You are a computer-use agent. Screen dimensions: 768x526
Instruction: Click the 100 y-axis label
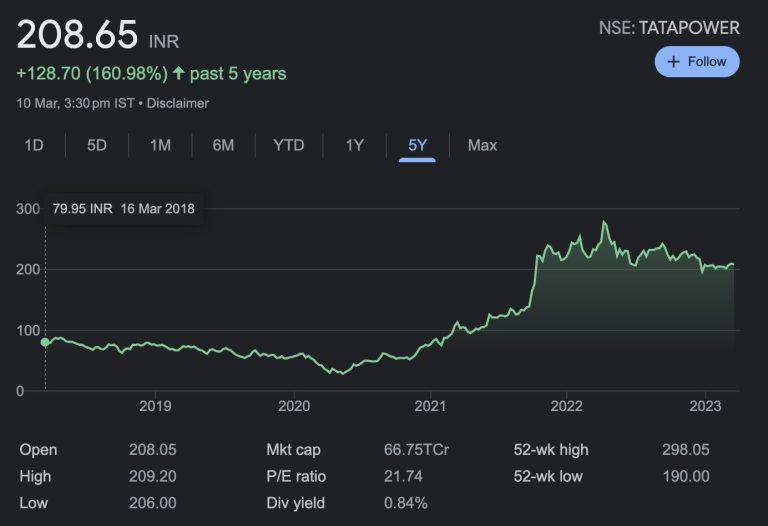tap(28, 331)
